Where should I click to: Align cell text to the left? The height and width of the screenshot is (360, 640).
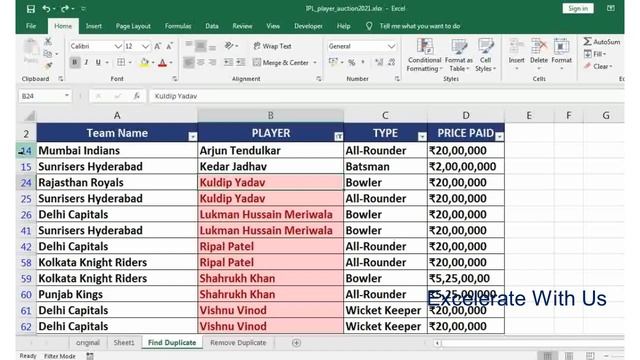pyautogui.click(x=189, y=62)
